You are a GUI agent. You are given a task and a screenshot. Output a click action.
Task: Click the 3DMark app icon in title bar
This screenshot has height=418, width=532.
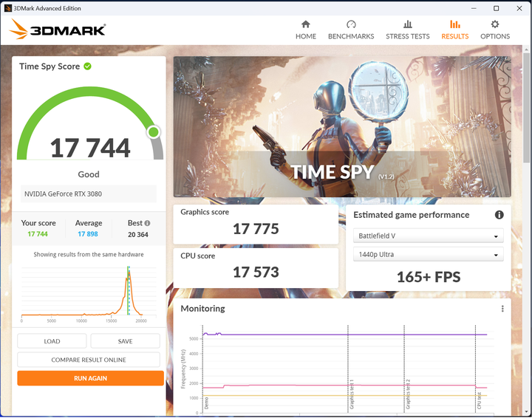(8, 8)
